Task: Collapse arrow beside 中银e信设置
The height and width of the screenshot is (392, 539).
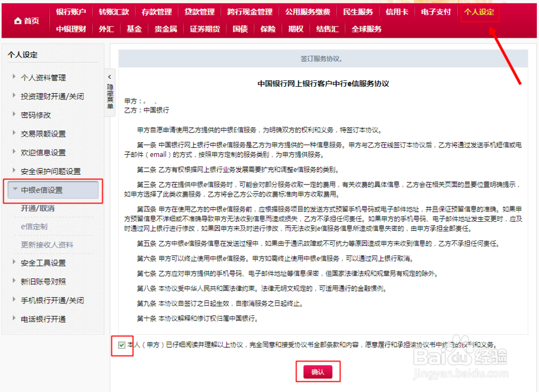Action: coord(15,189)
